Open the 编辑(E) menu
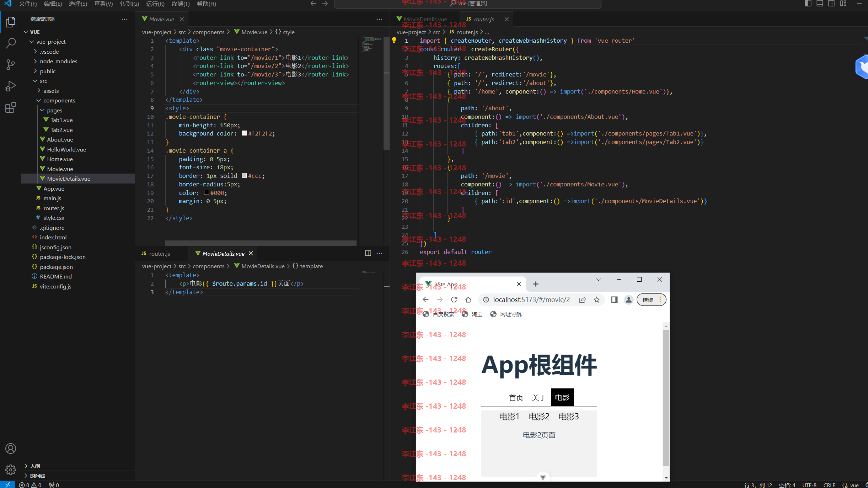Viewport: 868px width, 488px height. [x=53, y=4]
